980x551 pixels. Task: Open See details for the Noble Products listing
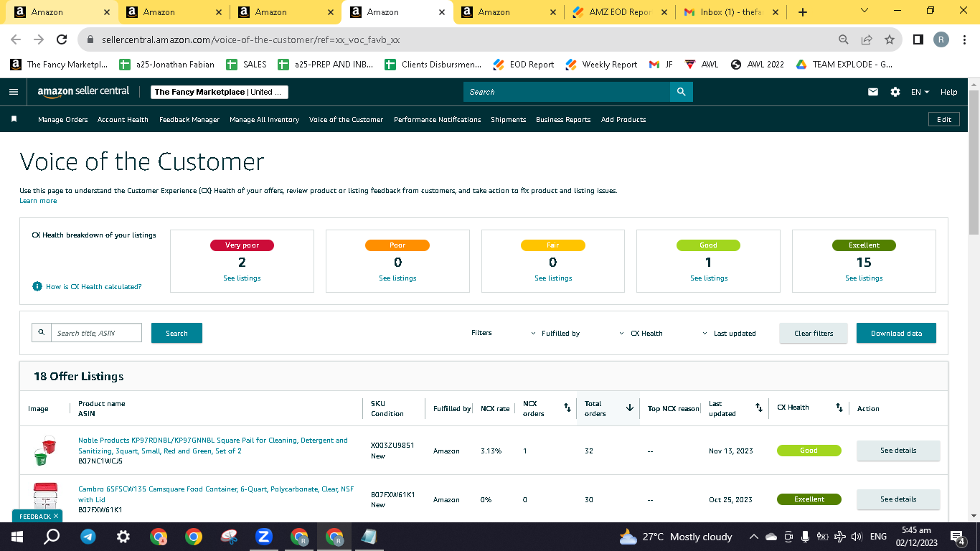coord(898,451)
